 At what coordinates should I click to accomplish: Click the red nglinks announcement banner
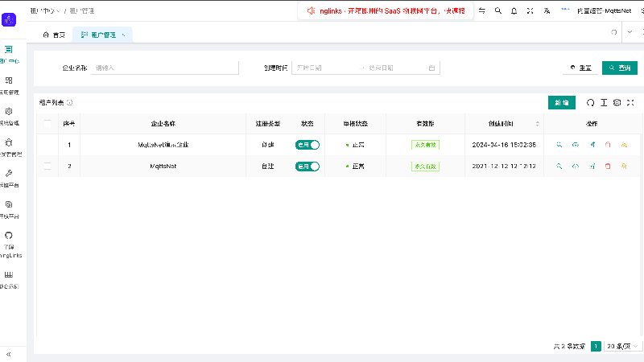pyautogui.click(x=386, y=11)
